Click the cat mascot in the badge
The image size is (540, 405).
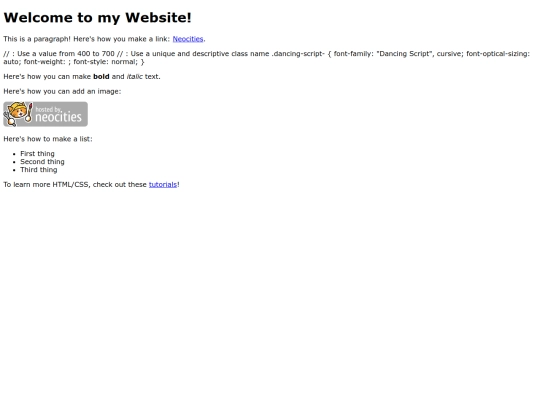pos(18,114)
